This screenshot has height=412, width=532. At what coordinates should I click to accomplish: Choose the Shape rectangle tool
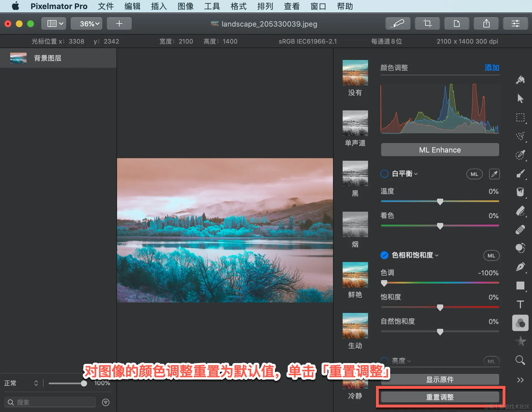point(520,286)
